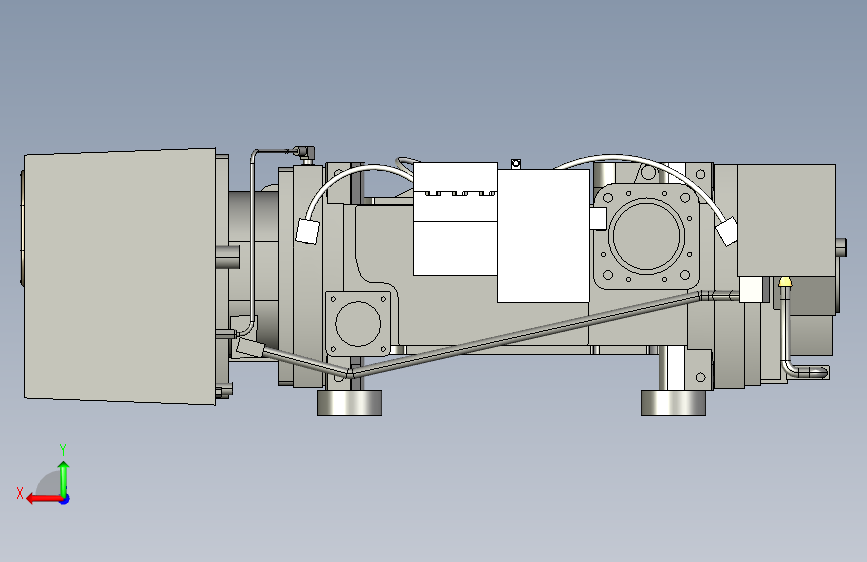Select the yellow fitting near the right end
Viewport: 867px width, 562px height.
(x=785, y=283)
